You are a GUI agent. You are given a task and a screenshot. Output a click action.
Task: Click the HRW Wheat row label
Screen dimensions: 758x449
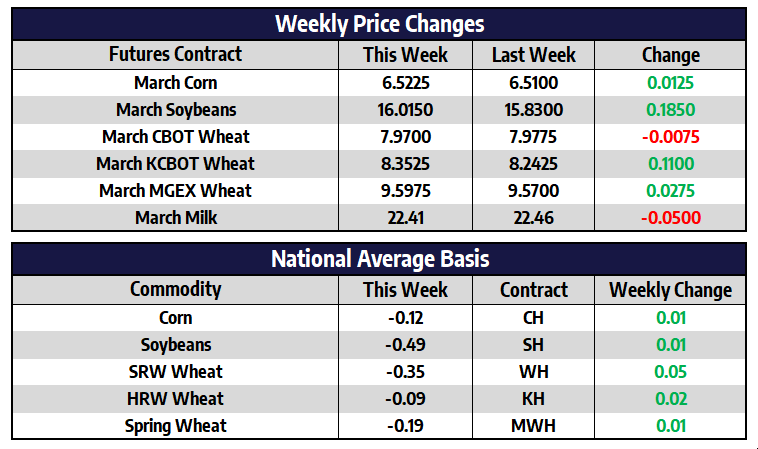175,399
